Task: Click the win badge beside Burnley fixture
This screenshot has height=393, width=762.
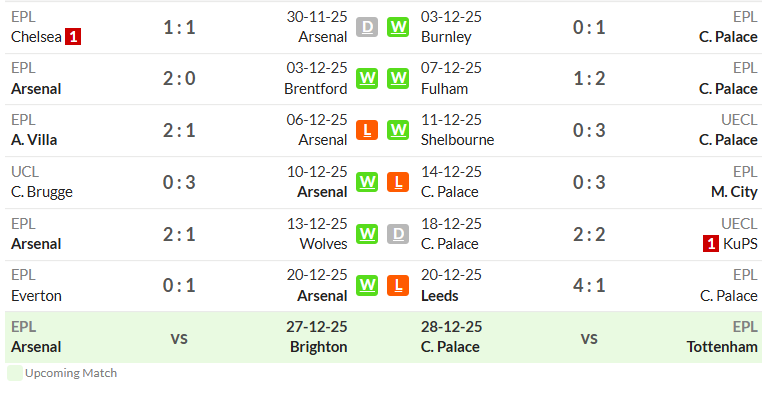Action: [398, 27]
